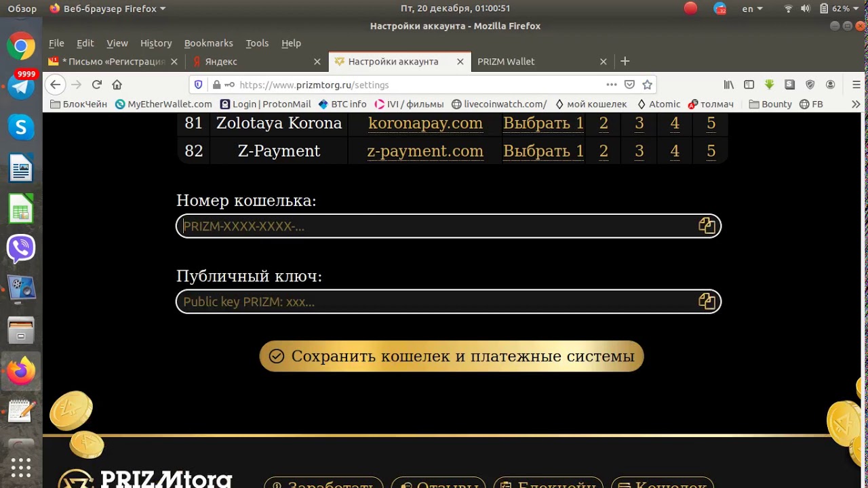Click the green download extension icon

click(x=769, y=85)
